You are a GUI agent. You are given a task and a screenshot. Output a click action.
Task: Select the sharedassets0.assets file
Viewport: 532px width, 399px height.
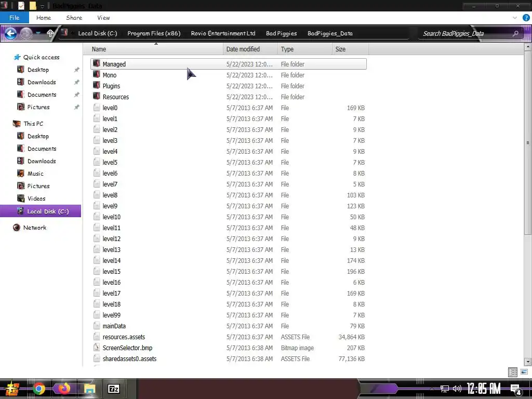tap(229, 358)
